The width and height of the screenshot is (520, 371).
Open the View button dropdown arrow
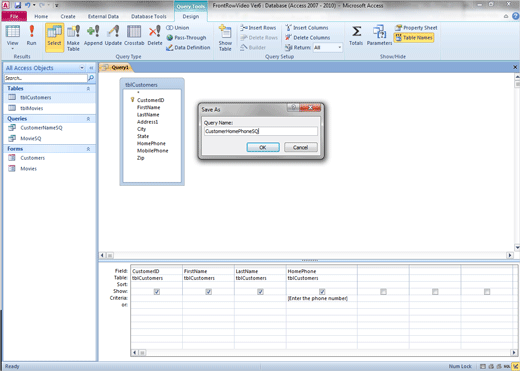(x=13, y=49)
